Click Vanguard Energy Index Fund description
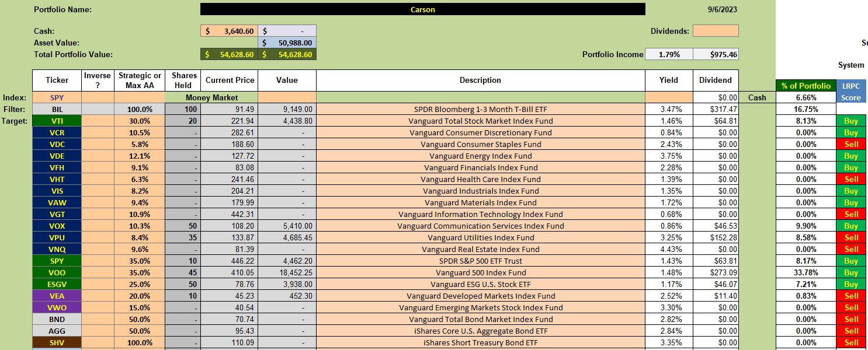 click(x=480, y=156)
